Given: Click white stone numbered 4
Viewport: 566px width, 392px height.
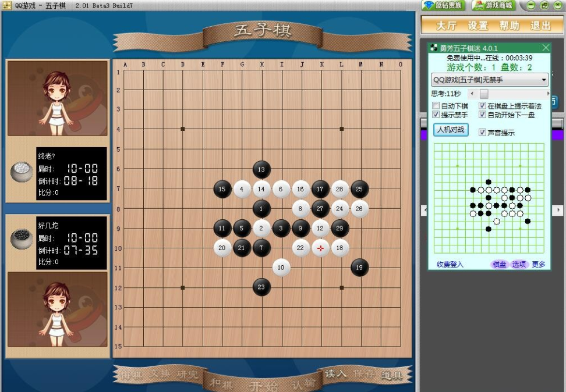Looking at the screenshot, I should coord(242,189).
